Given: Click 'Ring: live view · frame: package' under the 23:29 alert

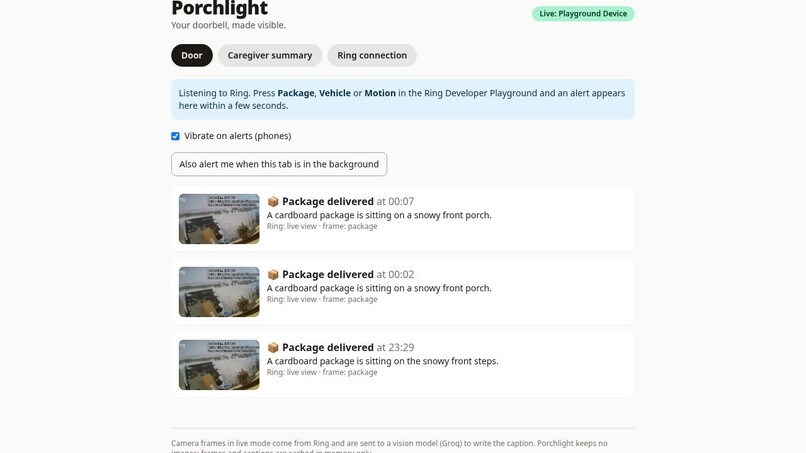Looking at the screenshot, I should click(x=322, y=372).
